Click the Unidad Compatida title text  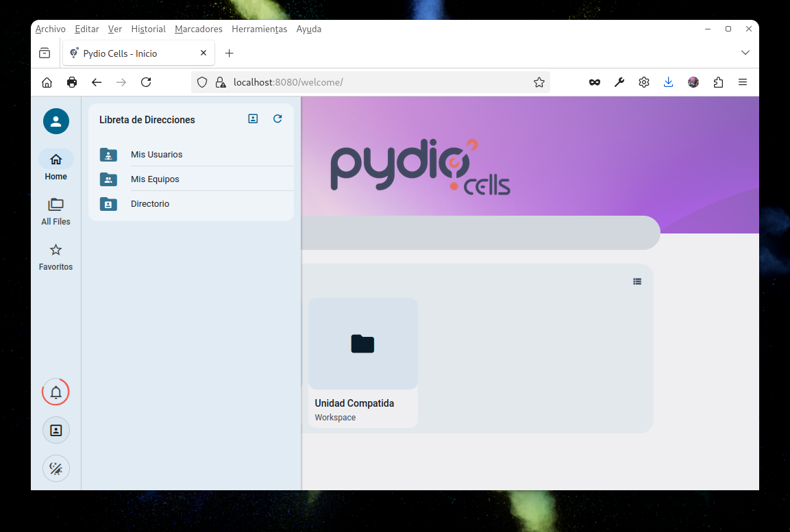(354, 403)
